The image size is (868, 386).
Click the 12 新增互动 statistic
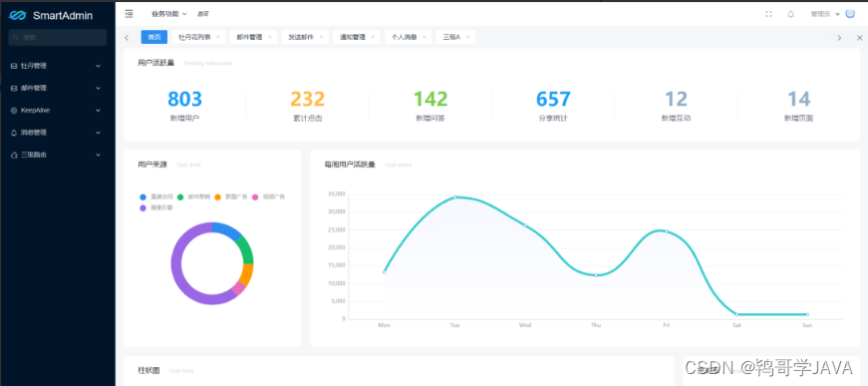tap(676, 105)
